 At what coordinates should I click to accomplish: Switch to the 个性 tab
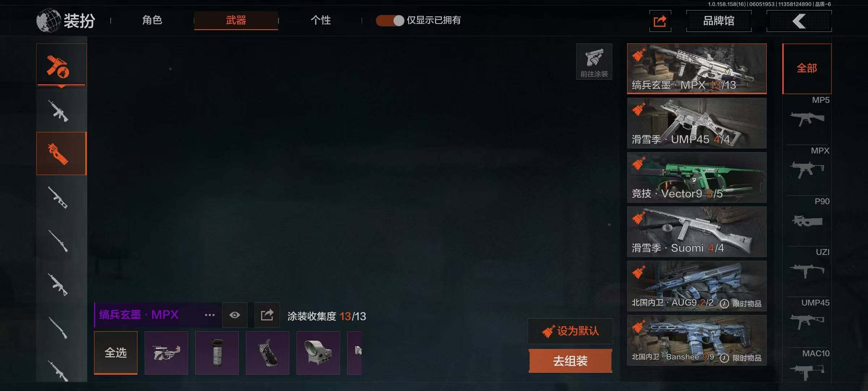320,20
